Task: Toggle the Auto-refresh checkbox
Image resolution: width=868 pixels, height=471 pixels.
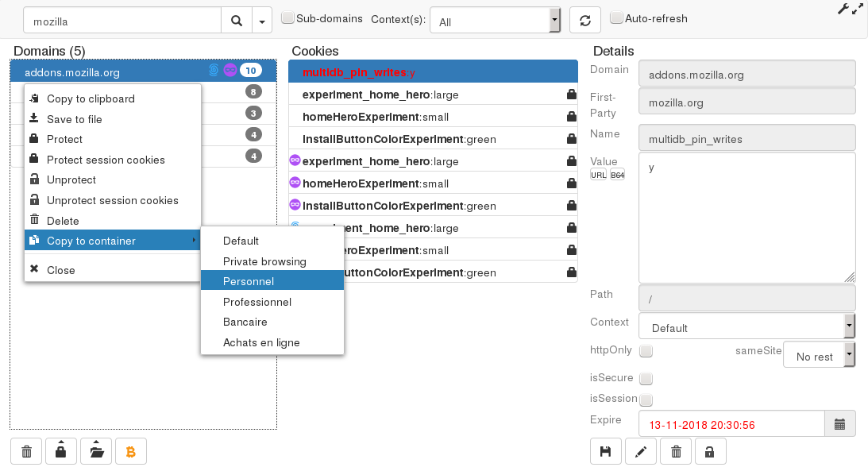Action: [x=616, y=17]
